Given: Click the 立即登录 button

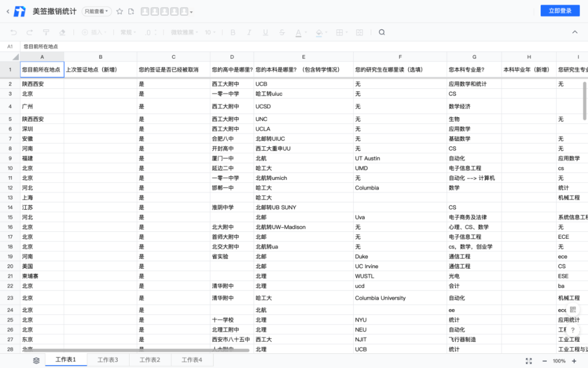Looking at the screenshot, I should click(560, 10).
